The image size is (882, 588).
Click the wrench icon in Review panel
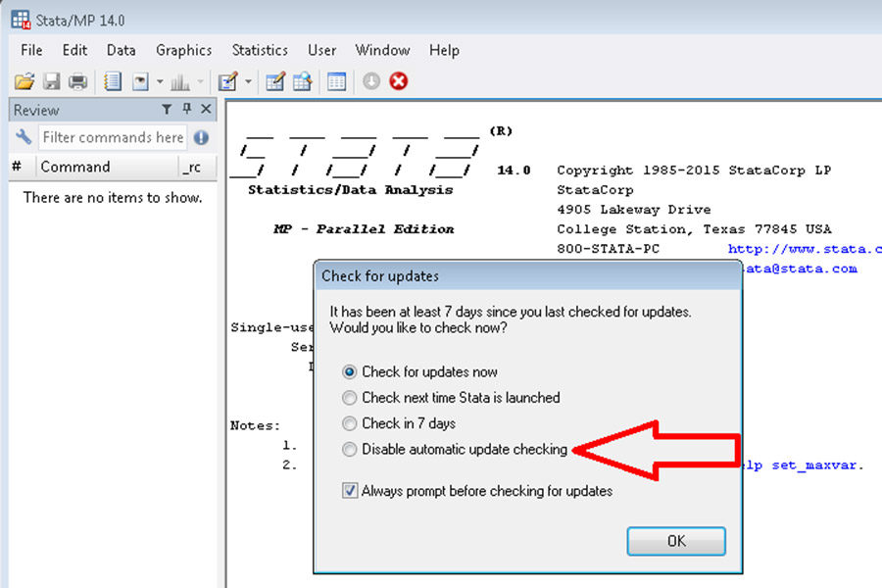pyautogui.click(x=24, y=137)
